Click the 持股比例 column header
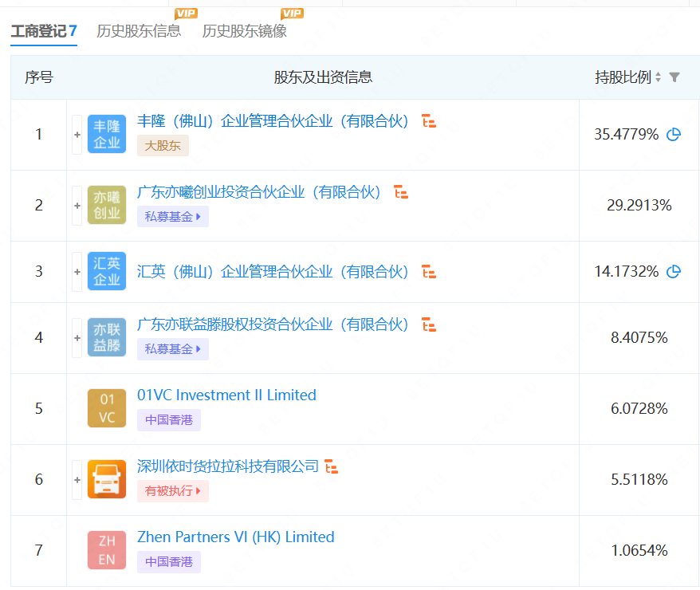 [623, 77]
